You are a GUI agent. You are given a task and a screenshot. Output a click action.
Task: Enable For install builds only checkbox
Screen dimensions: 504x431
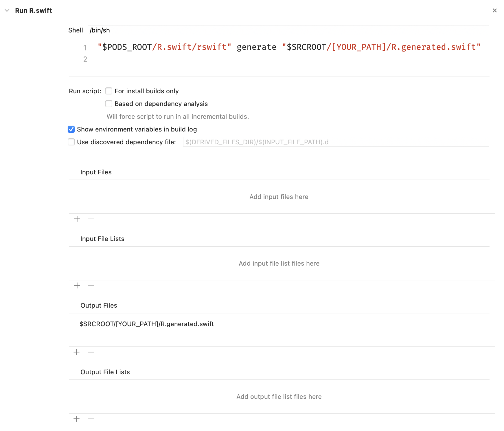(109, 91)
